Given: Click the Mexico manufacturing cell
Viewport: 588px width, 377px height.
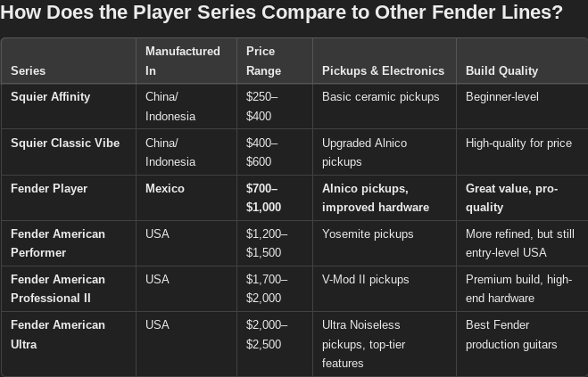Looking at the screenshot, I should tap(165, 188).
